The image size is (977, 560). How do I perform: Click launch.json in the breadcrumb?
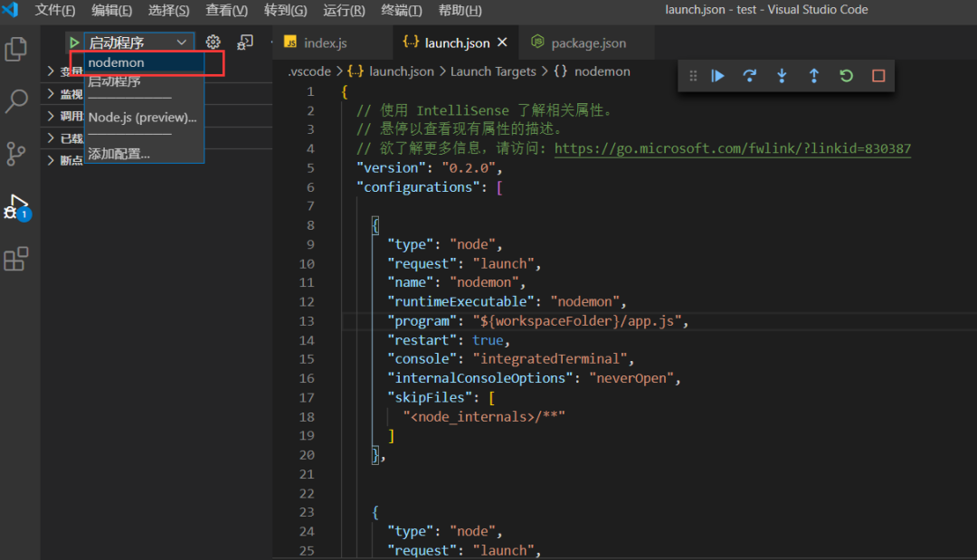click(x=402, y=71)
